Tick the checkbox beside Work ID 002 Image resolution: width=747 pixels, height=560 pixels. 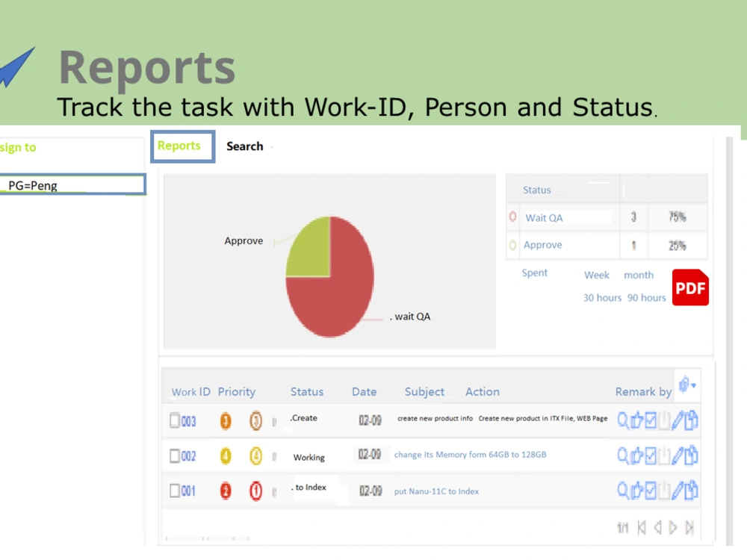point(173,455)
